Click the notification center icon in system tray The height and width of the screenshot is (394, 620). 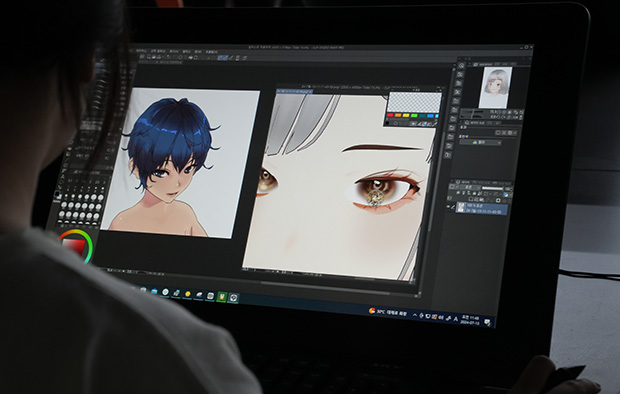point(488,322)
